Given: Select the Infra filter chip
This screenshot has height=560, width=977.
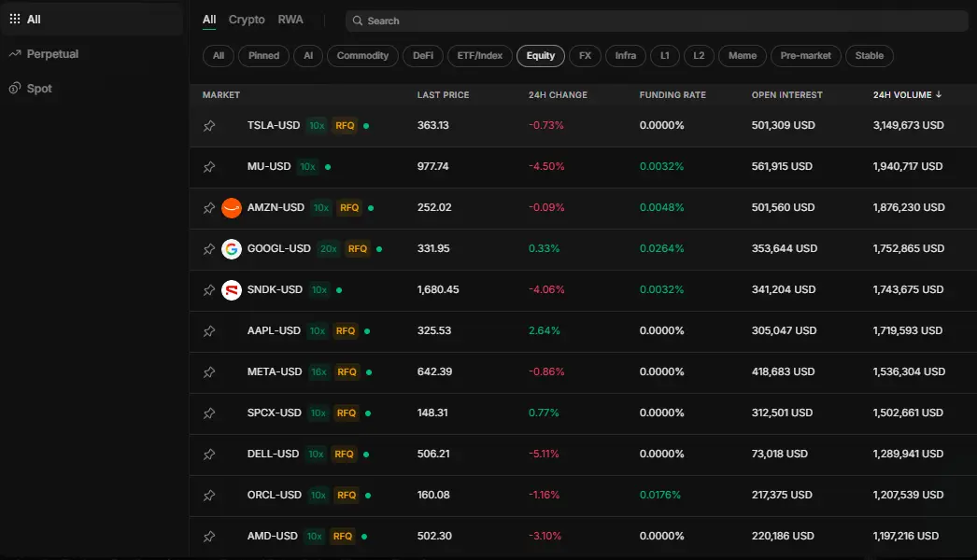Looking at the screenshot, I should click(626, 55).
